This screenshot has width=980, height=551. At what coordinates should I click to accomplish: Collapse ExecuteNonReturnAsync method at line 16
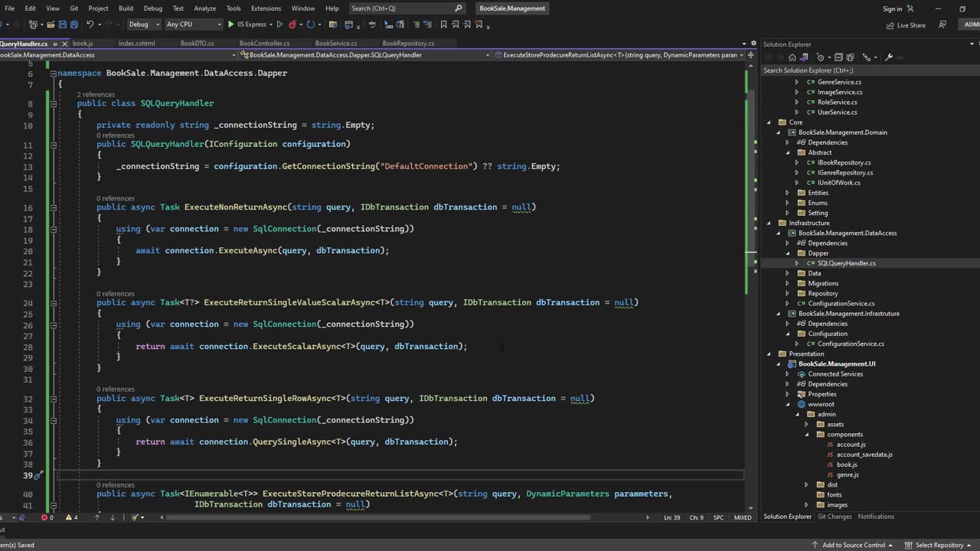coord(54,207)
